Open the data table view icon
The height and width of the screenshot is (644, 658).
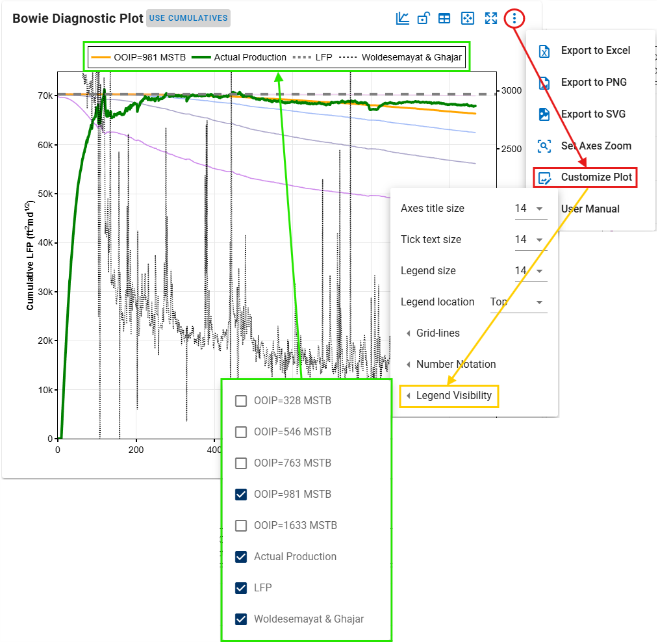point(444,18)
